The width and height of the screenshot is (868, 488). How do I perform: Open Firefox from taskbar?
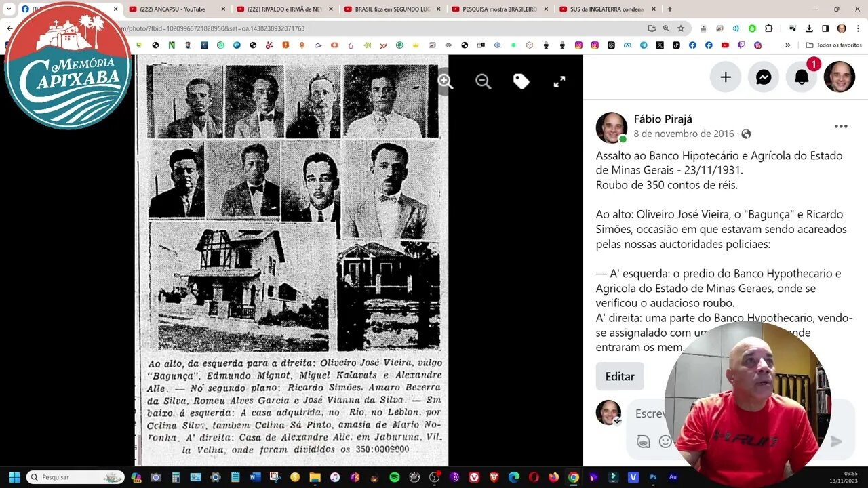553,477
